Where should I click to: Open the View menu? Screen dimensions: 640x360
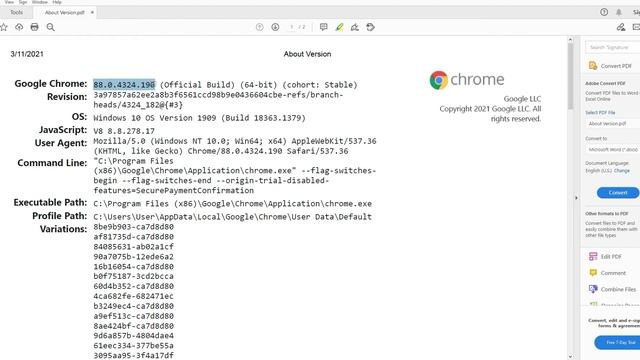click(9, 2)
